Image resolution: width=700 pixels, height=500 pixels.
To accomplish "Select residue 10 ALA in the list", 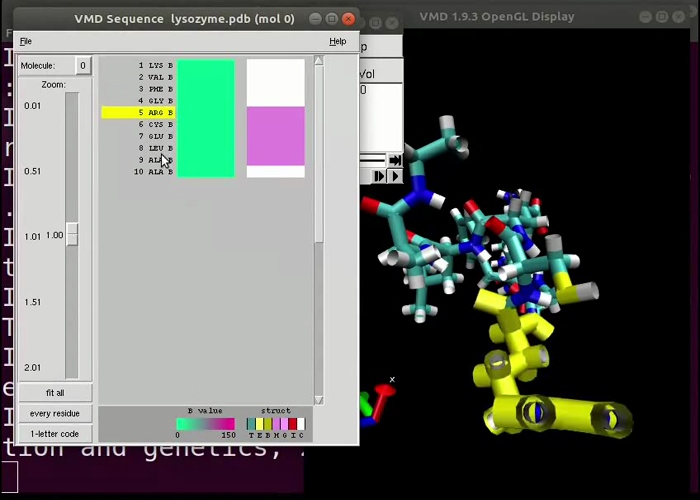I will click(x=155, y=172).
